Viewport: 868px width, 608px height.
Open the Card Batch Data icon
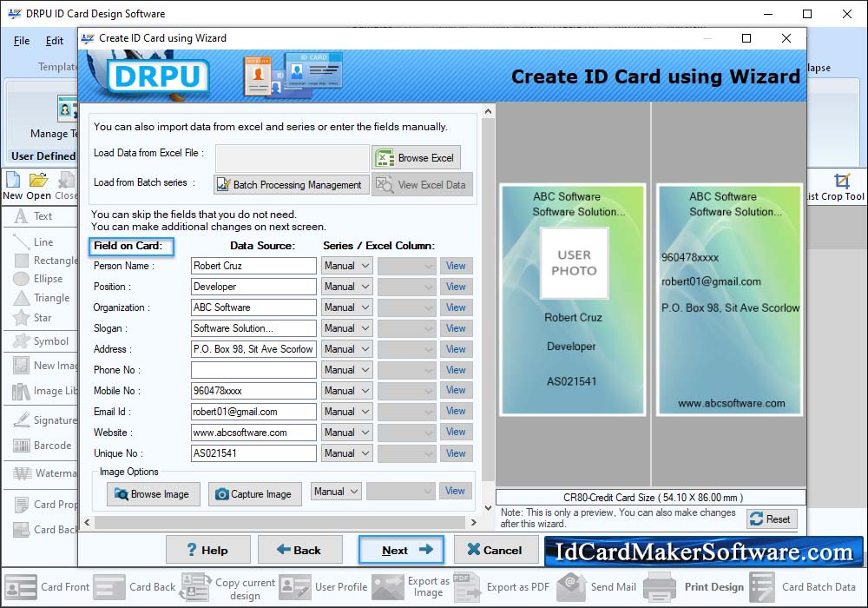click(x=763, y=587)
